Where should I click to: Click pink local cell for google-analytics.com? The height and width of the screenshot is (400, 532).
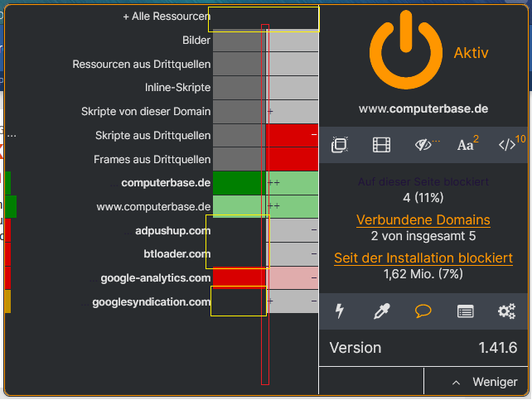click(293, 277)
